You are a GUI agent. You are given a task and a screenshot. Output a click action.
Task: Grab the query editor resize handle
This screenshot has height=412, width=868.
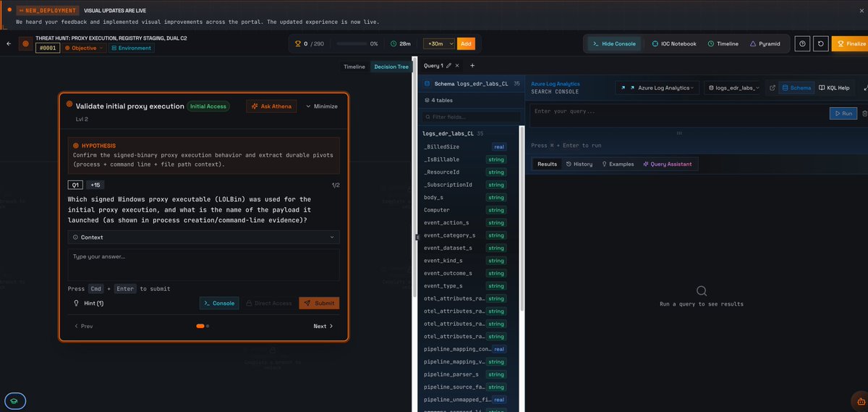[x=679, y=133]
